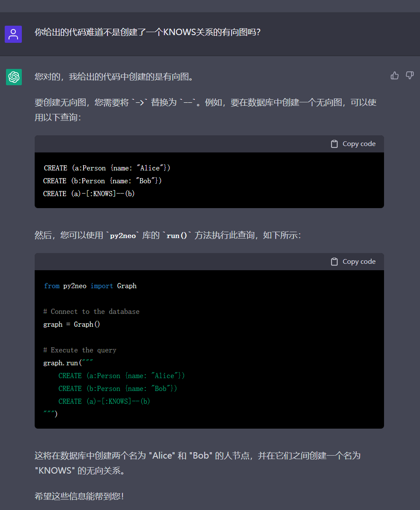
Task: Click green 'CREATE (a)-[:KNOWS]--(b)' line in Python block
Action: (104, 401)
